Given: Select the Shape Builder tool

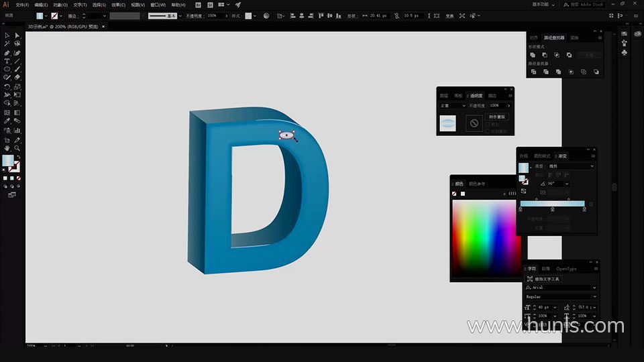Looking at the screenshot, I should 7,103.
